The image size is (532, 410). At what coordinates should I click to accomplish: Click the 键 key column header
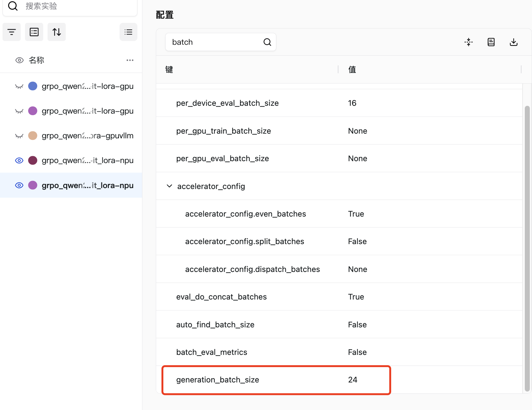(x=169, y=69)
